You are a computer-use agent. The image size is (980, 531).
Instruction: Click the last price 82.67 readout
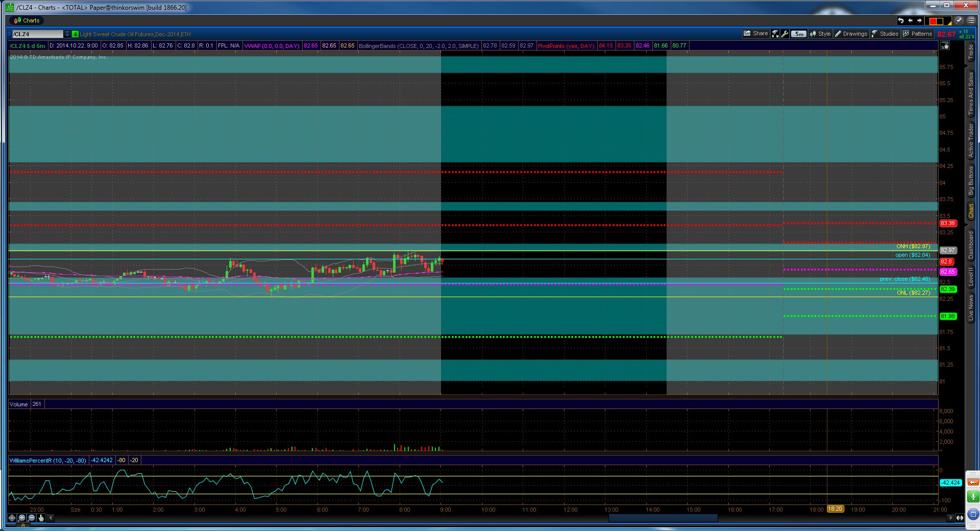point(946,34)
